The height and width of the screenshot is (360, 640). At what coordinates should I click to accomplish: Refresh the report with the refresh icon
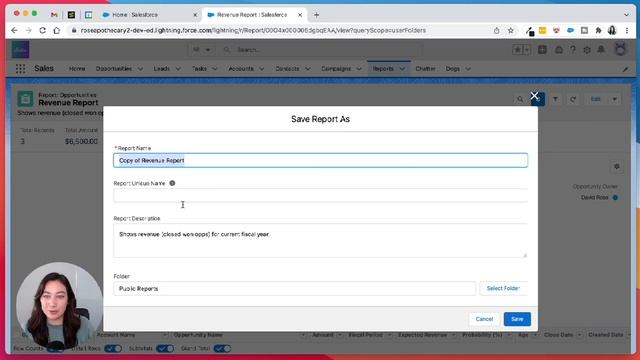point(573,99)
